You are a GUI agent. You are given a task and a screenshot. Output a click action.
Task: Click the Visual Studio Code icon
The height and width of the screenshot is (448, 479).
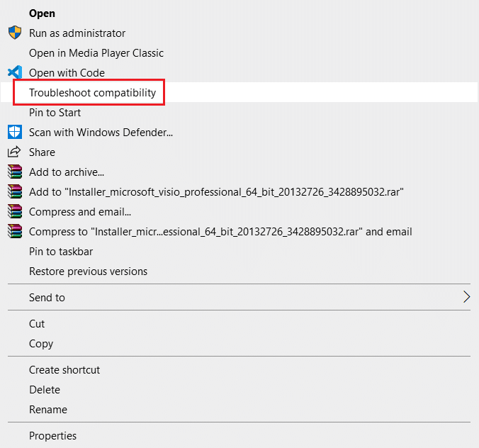[x=14, y=73]
